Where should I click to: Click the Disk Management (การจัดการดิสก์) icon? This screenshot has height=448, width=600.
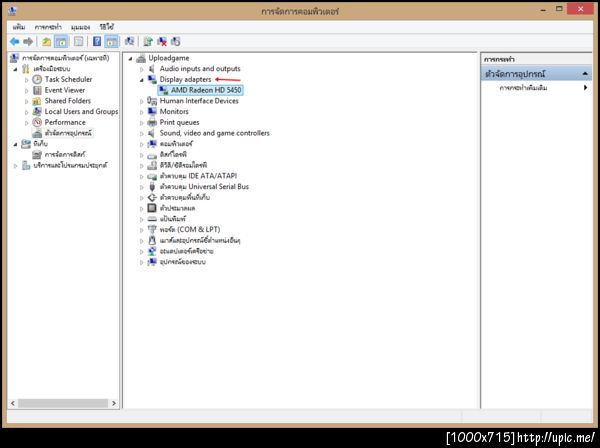tap(37, 154)
